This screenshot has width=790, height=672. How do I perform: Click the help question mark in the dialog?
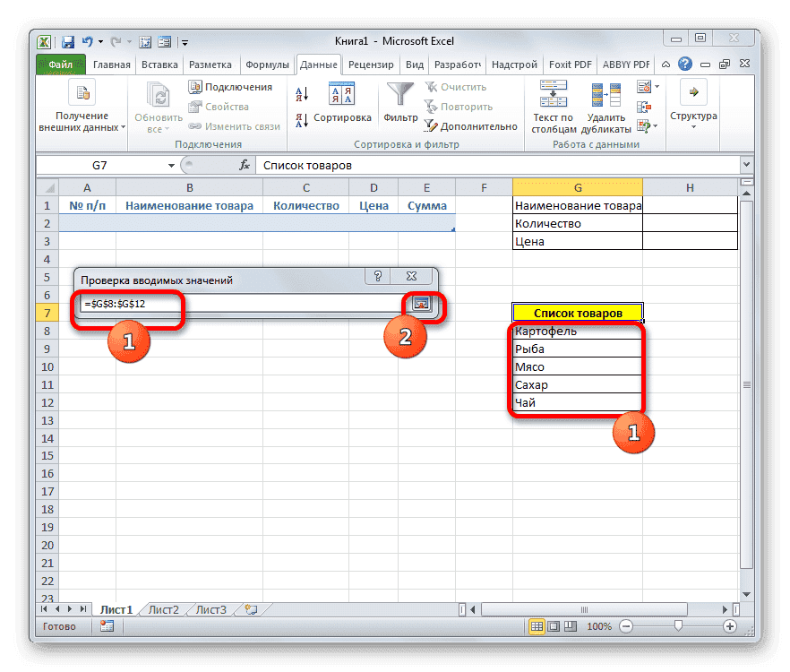380,276
